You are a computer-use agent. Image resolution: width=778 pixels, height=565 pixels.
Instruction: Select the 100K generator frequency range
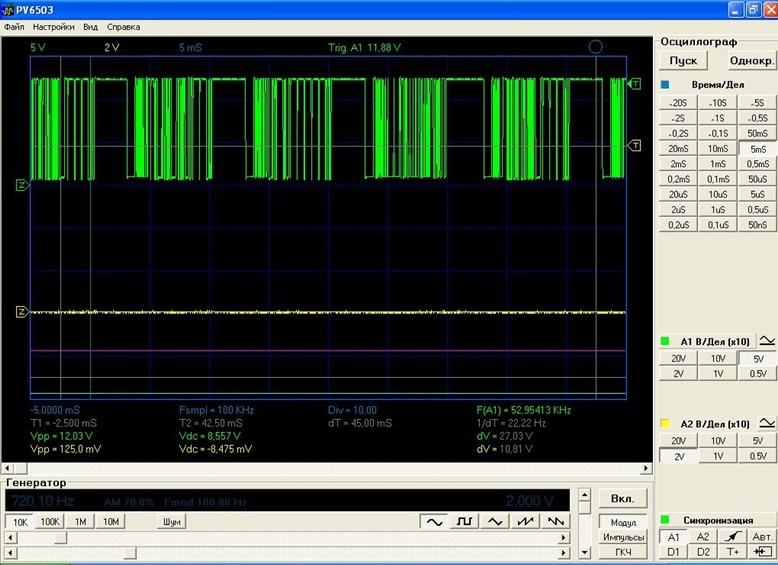(50, 521)
